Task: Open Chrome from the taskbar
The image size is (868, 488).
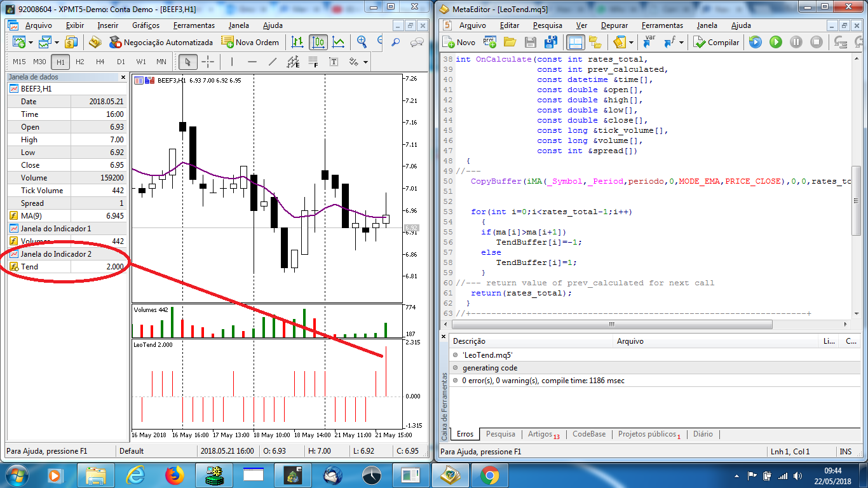Action: (x=489, y=474)
